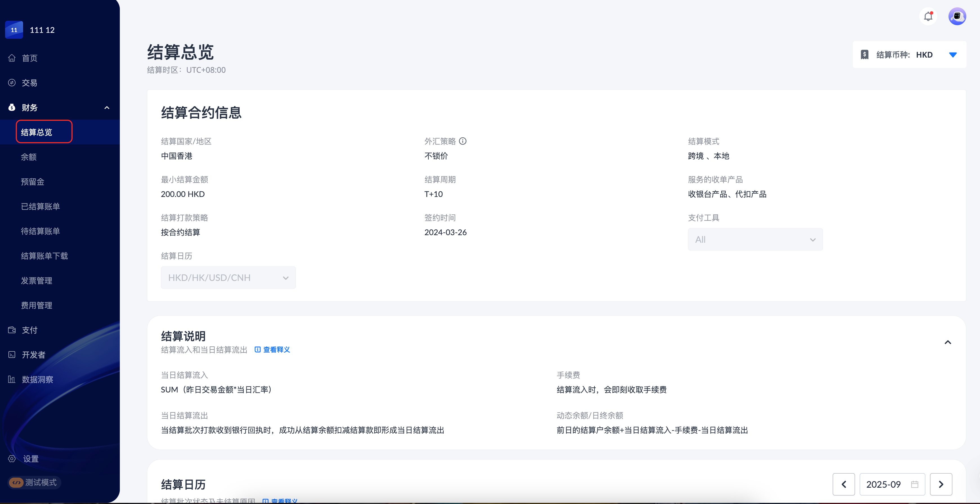This screenshot has width=980, height=504.
Task: Open 余额 in the sidebar
Action: pos(29,157)
